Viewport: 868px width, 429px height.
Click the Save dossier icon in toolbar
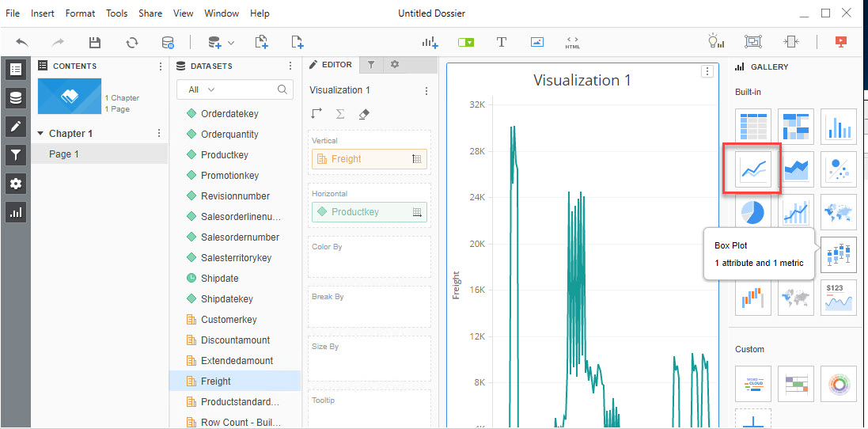click(95, 42)
